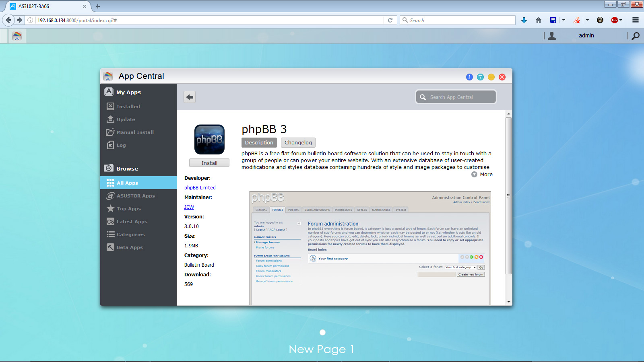Click the site info icon in address bar
The image size is (644, 362).
pos(30,20)
